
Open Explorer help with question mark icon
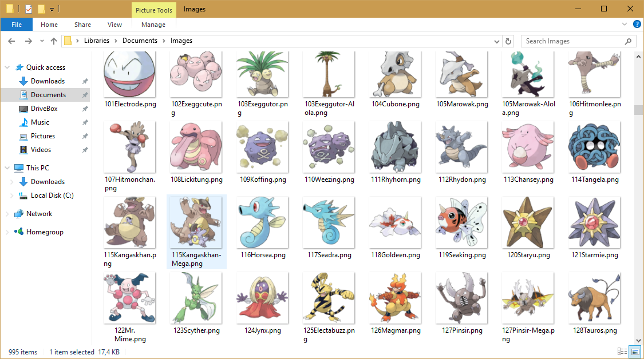click(x=637, y=24)
